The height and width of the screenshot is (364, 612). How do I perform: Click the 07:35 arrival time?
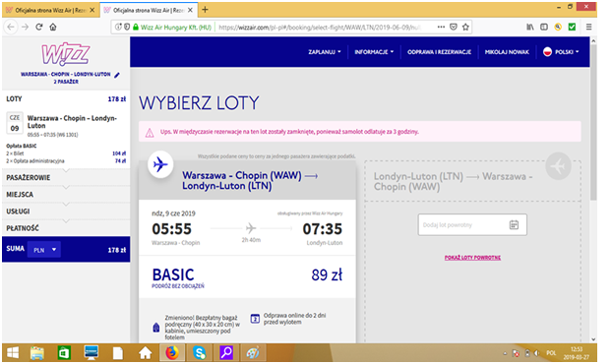323,229
